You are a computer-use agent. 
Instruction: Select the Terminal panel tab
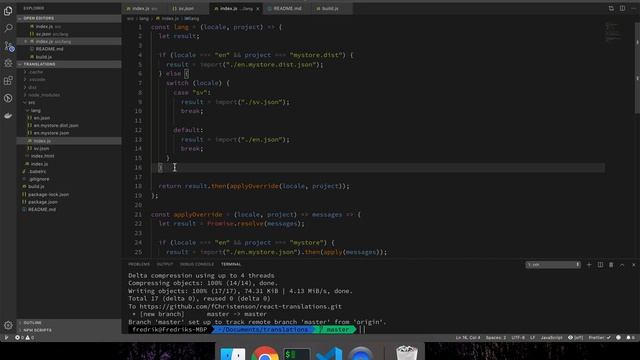coord(231,264)
